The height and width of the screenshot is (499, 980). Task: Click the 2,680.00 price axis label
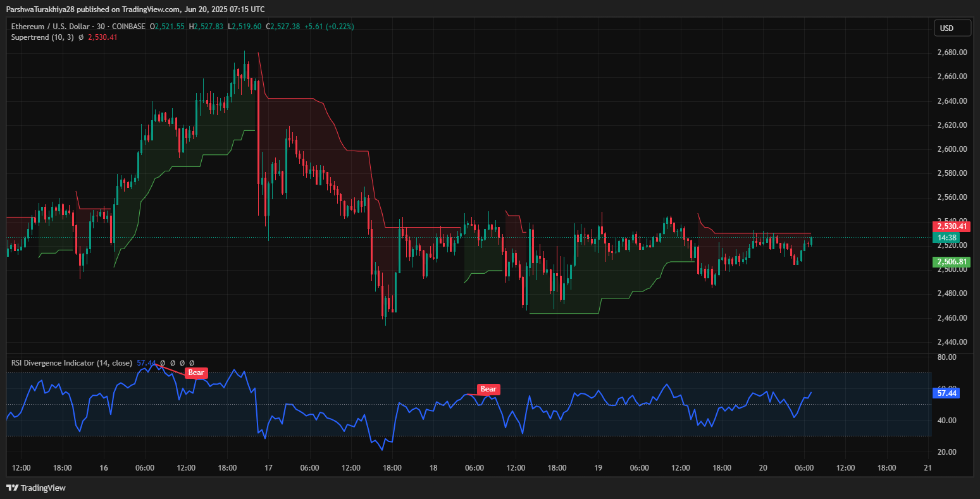click(952, 52)
